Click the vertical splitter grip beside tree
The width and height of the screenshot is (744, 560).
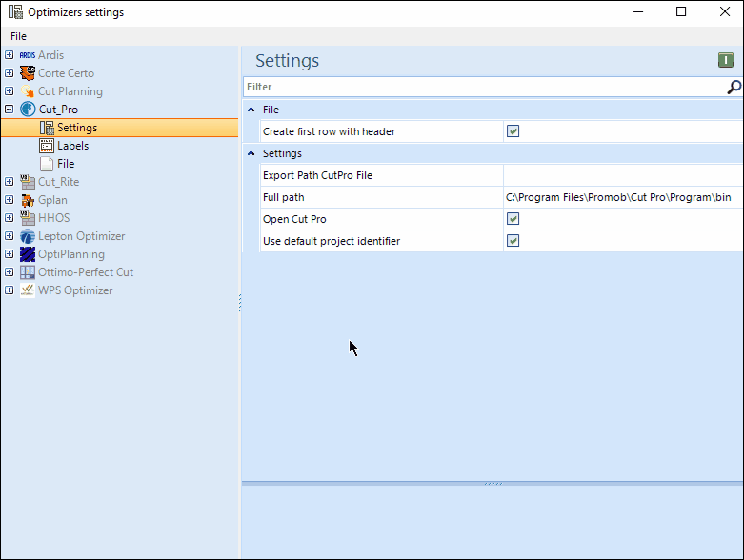point(240,303)
